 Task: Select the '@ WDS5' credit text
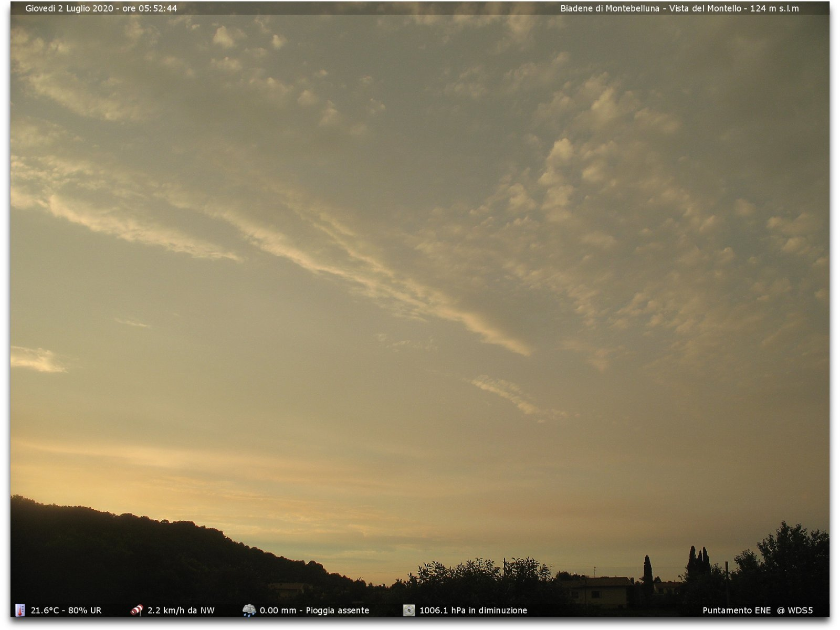[x=795, y=611]
